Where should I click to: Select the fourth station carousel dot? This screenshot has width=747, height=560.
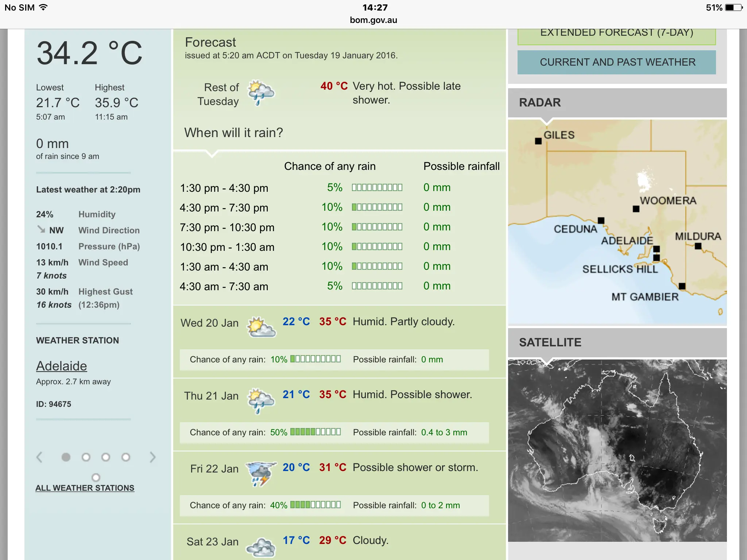click(126, 457)
